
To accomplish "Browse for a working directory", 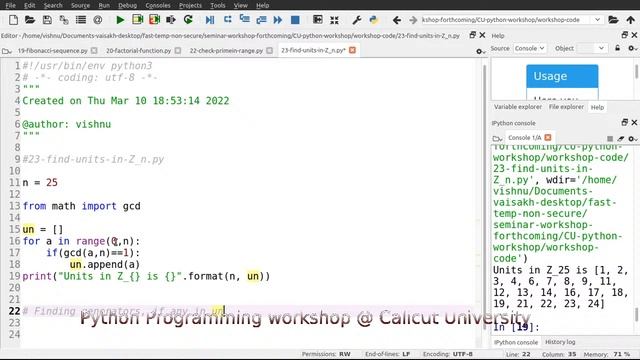I will pyautogui.click(x=613, y=20).
